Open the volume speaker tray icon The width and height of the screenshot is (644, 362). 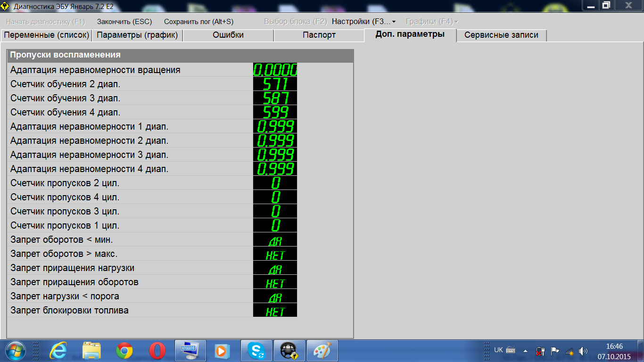pos(583,351)
